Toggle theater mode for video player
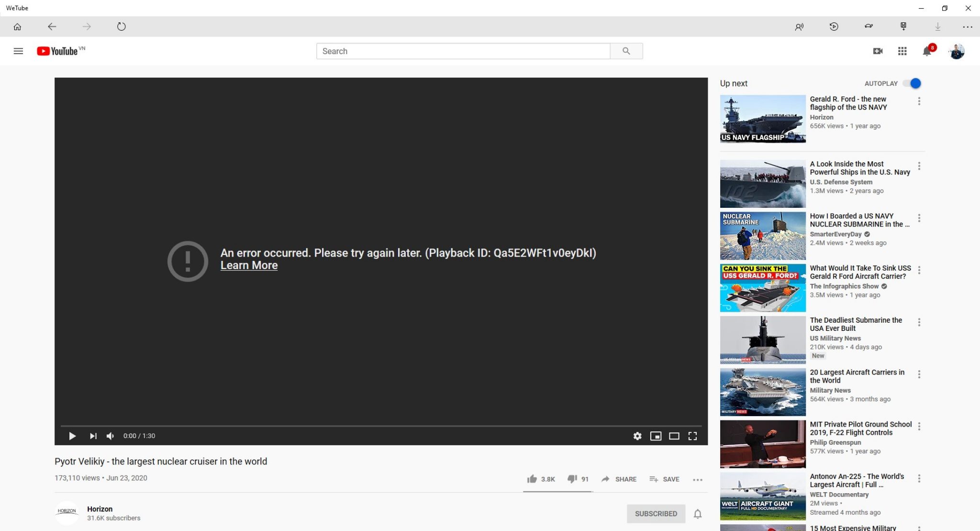 [674, 436]
